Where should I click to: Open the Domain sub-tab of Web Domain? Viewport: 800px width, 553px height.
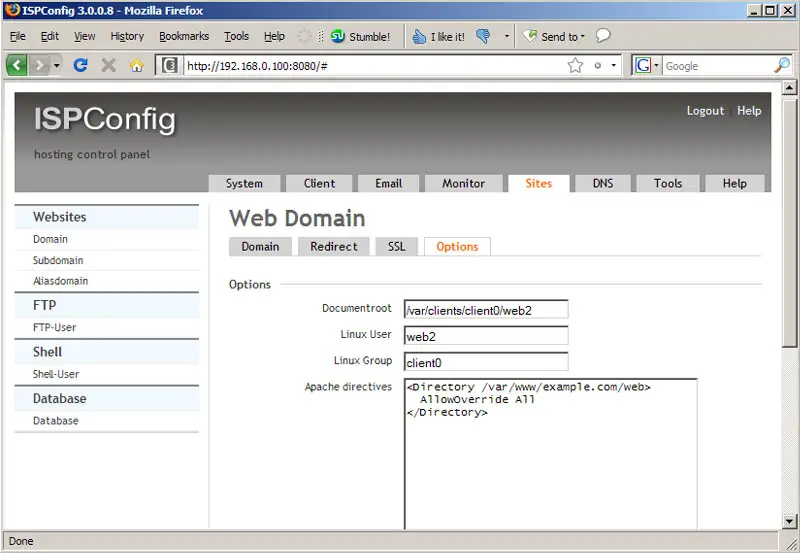point(260,246)
